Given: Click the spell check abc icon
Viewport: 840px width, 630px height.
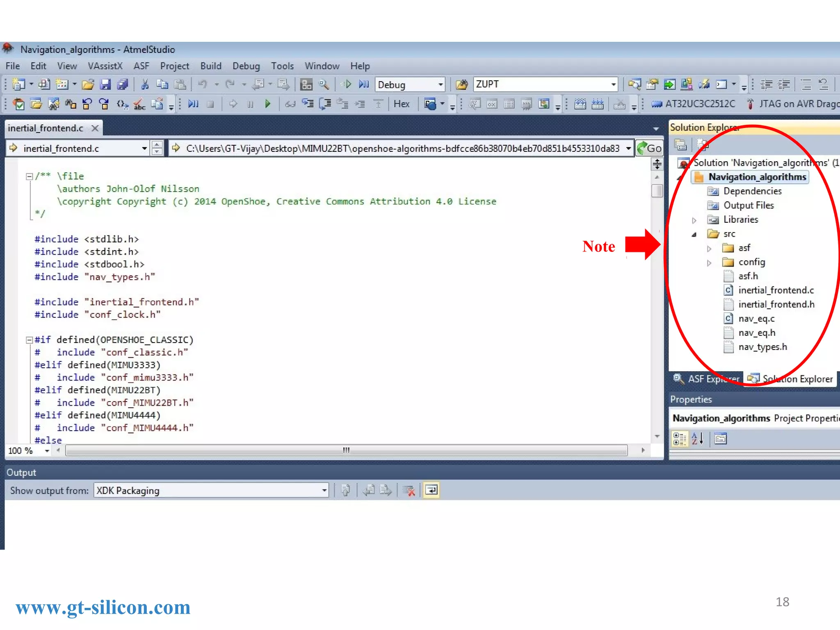Looking at the screenshot, I should [x=139, y=105].
